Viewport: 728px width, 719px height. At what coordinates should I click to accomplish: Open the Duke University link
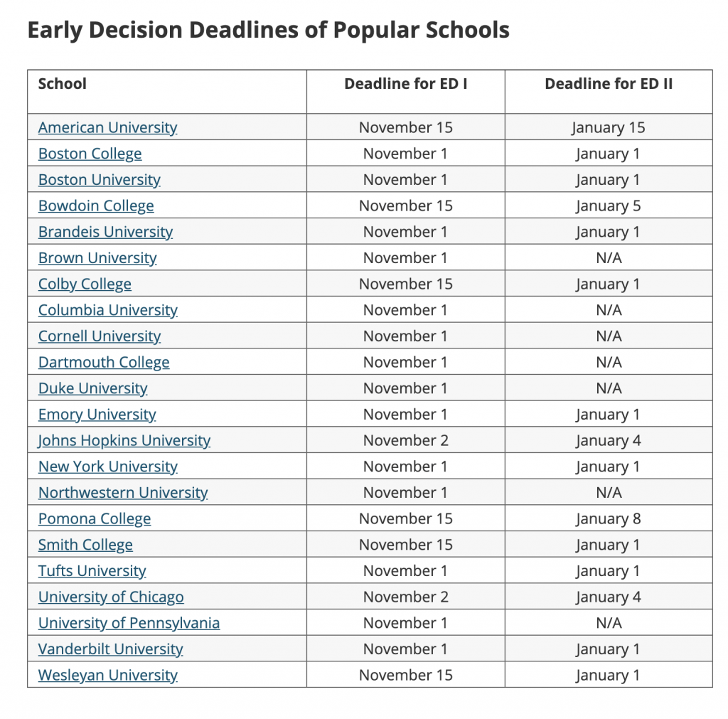coord(92,388)
